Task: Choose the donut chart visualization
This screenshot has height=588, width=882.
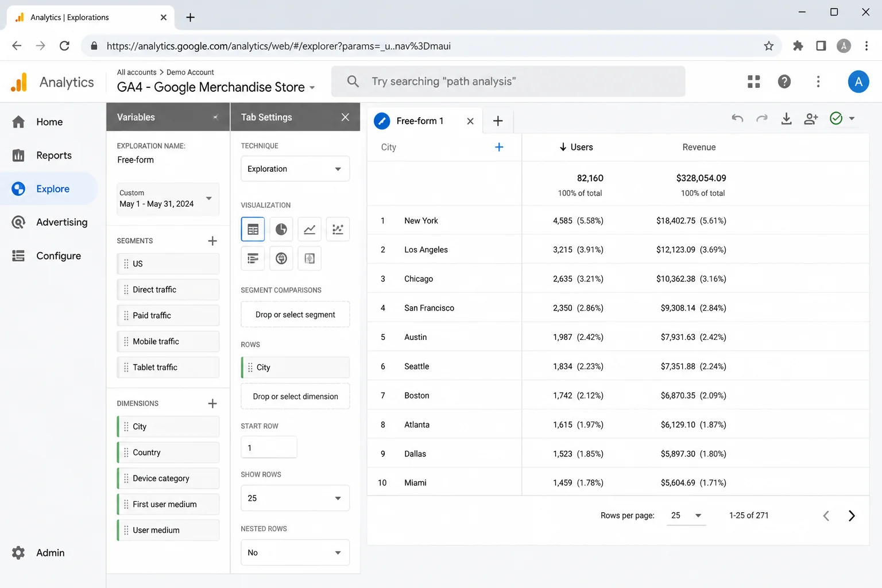Action: coord(281,230)
